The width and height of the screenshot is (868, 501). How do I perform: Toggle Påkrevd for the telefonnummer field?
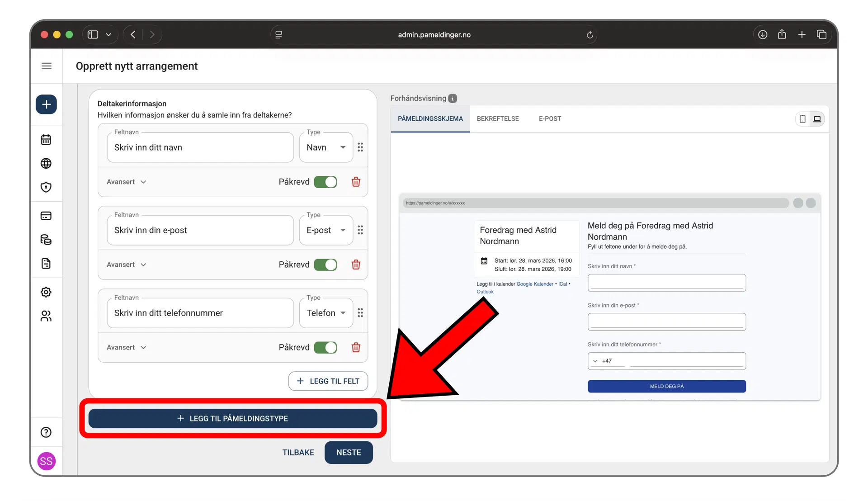click(325, 347)
